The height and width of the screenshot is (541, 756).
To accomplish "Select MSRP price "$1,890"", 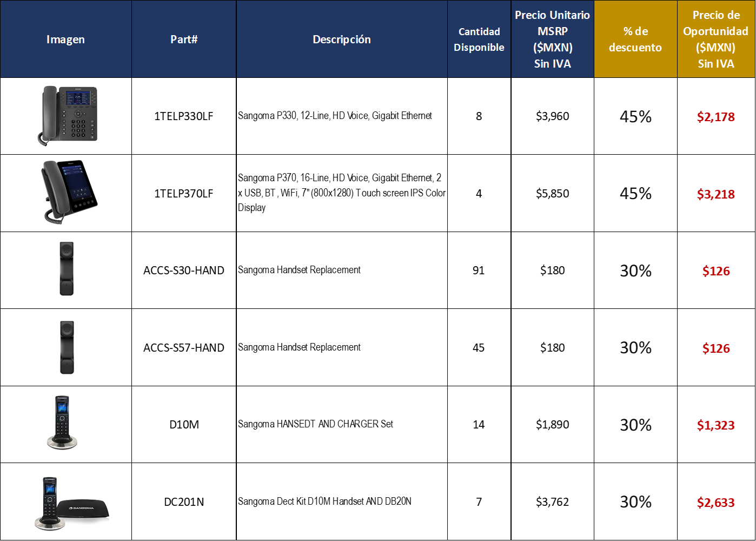I will [552, 425].
